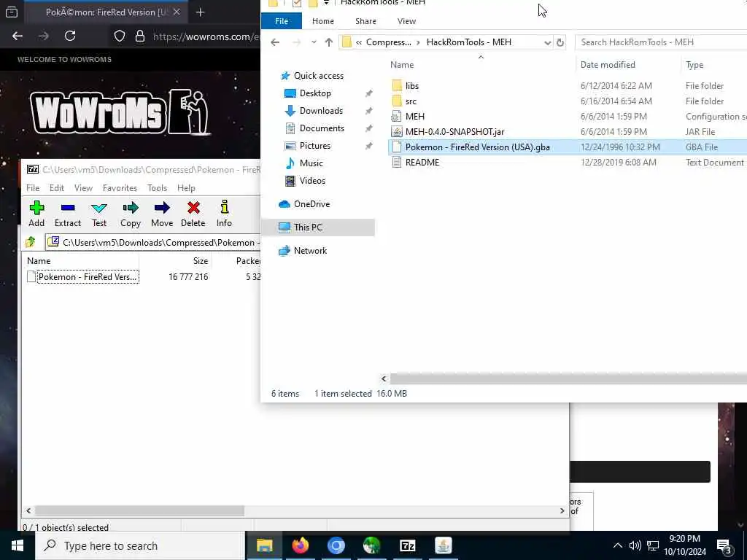Viewport: 747px width, 560px height.
Task: Open Videos in navigation pane
Action: click(312, 181)
